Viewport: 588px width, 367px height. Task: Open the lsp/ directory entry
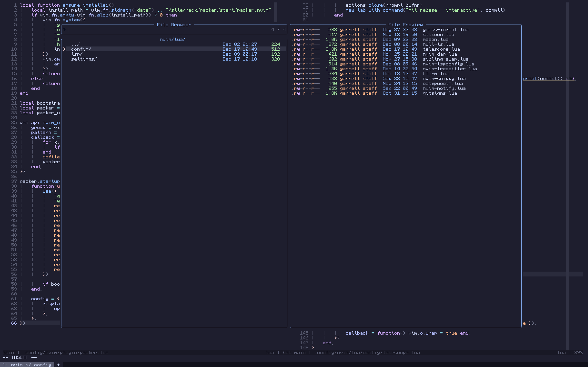click(77, 54)
